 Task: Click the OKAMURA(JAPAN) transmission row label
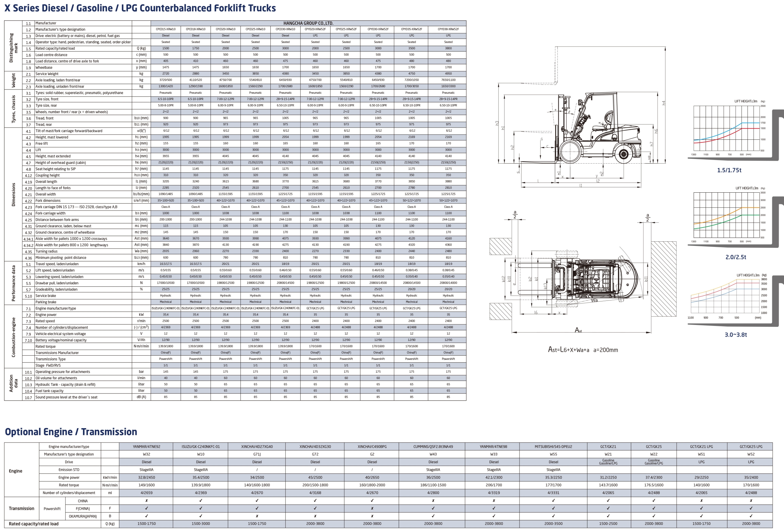(83, 516)
